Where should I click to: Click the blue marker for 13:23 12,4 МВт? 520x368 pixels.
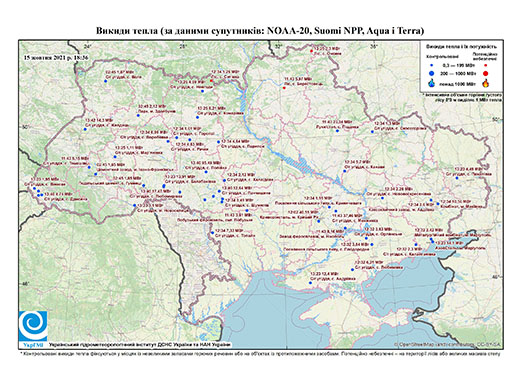[310, 283]
